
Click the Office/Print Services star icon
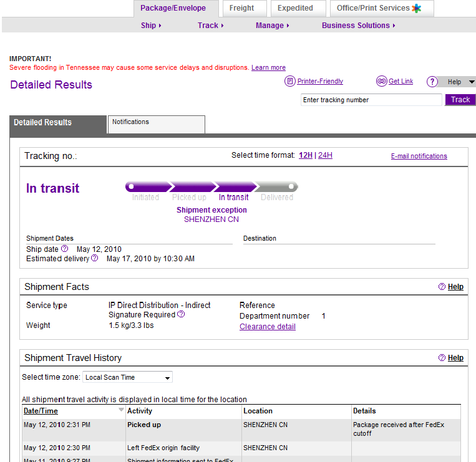pos(417,8)
